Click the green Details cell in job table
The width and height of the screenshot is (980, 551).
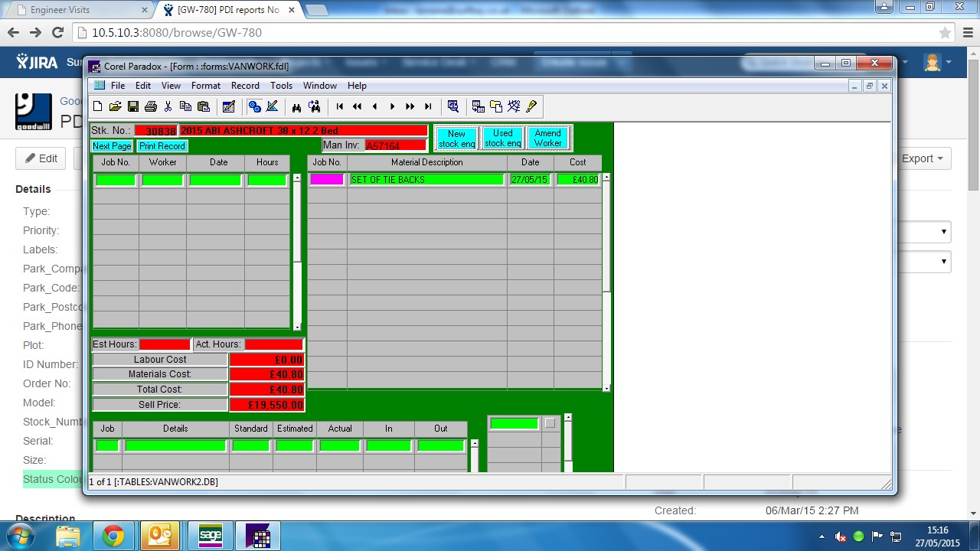pyautogui.click(x=175, y=445)
